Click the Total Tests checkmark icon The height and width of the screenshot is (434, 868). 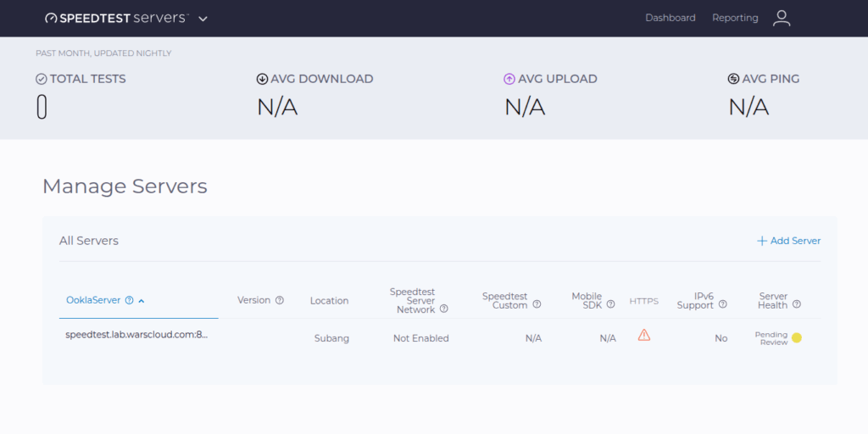tap(41, 79)
